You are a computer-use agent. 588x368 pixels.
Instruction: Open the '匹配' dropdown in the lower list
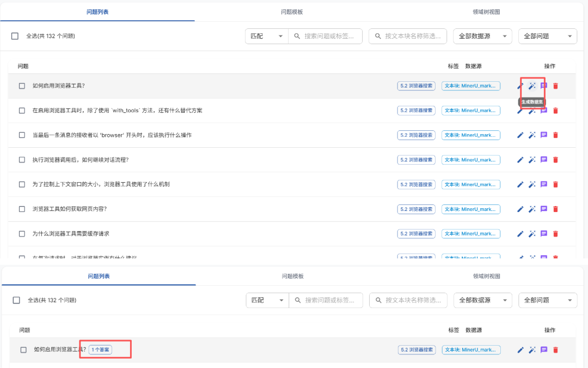click(x=267, y=300)
